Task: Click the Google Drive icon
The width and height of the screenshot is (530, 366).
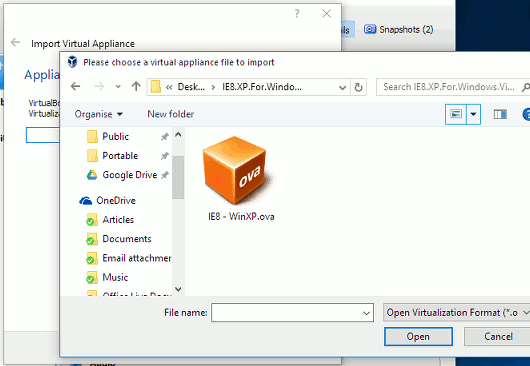Action: 92,175
